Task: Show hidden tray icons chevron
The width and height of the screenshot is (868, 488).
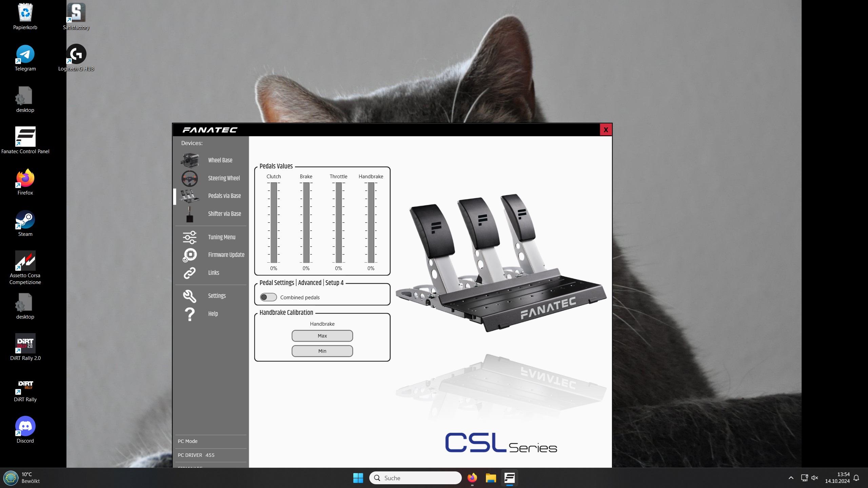Action: tap(791, 478)
